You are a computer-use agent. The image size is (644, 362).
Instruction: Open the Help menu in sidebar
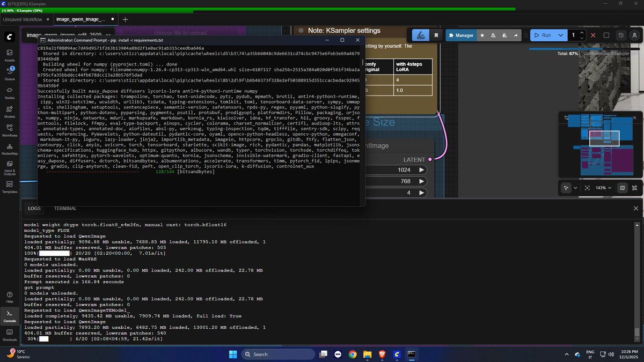10,297
